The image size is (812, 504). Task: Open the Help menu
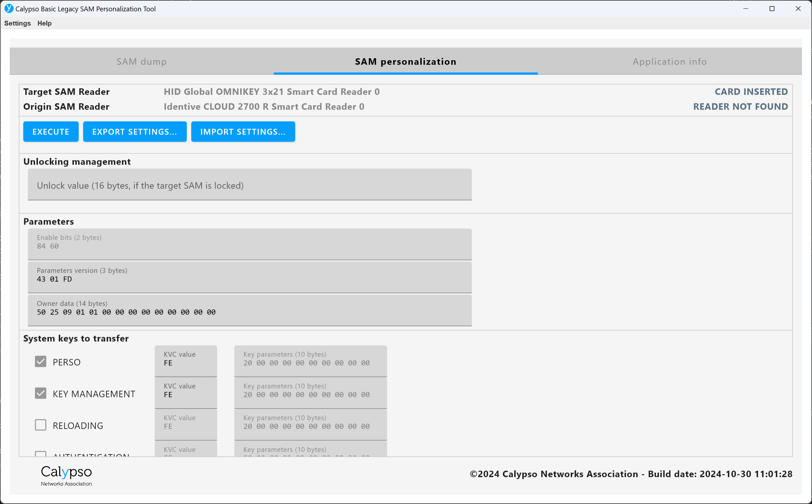[44, 23]
